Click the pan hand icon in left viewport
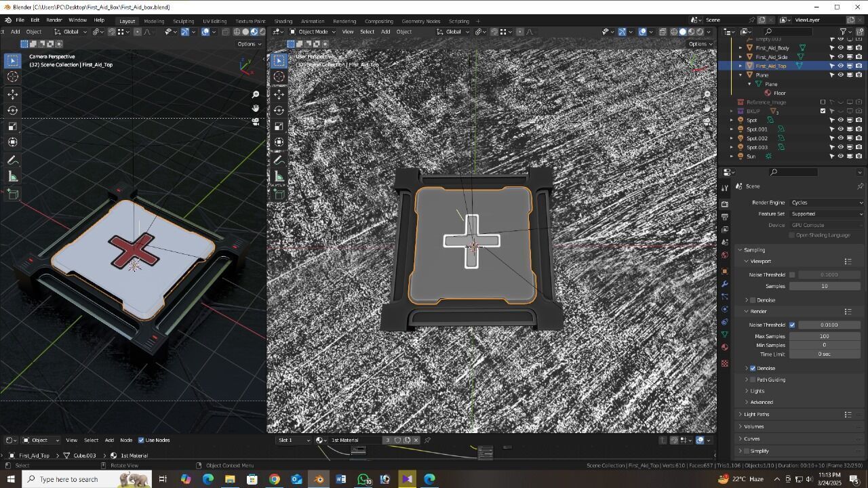The image size is (868, 488). click(x=256, y=108)
